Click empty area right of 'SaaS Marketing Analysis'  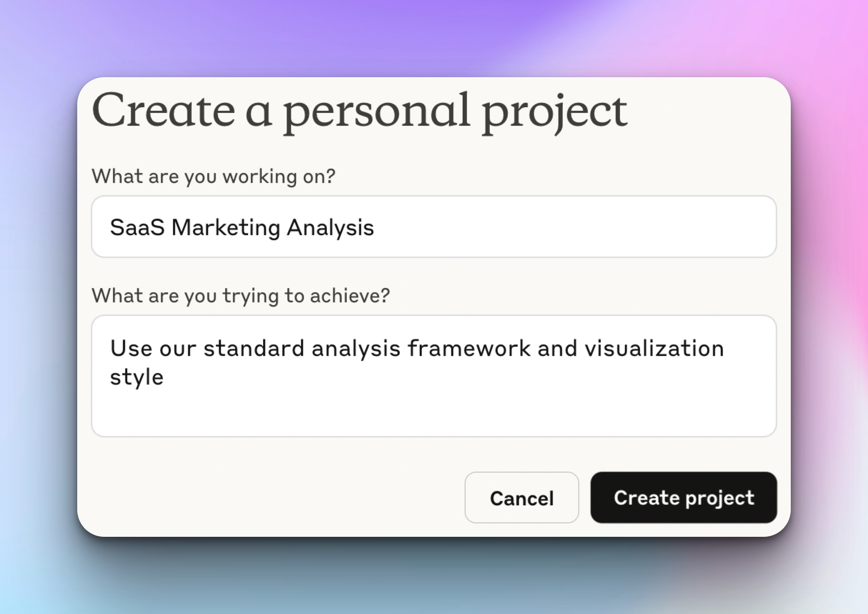click(x=586, y=227)
